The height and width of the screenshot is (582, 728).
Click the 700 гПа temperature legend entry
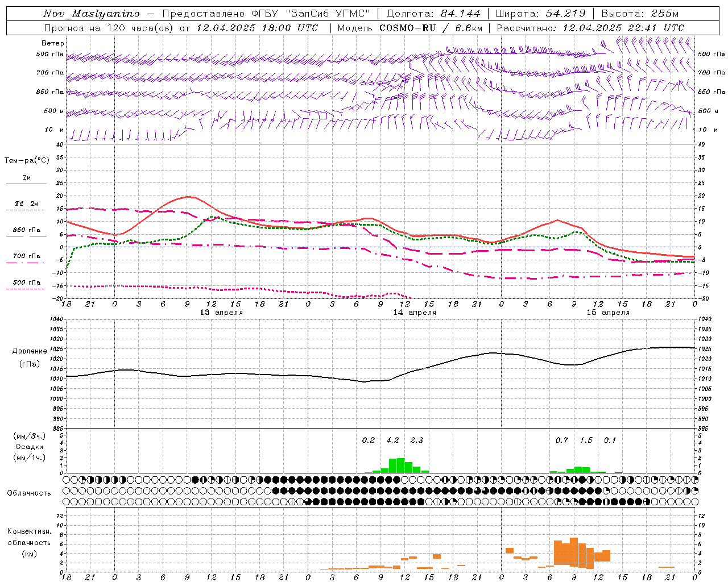point(27,256)
